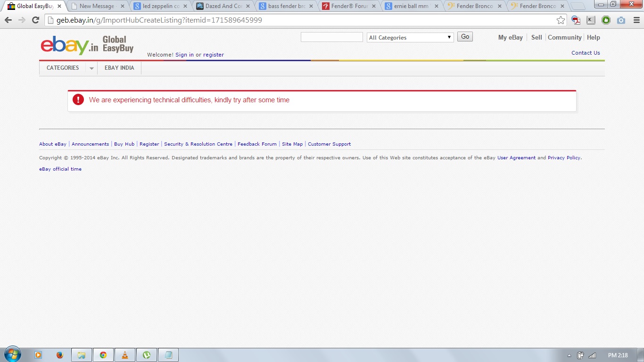Screen dimensions: 644x362
Task: Close the Fender Forum tab
Action: click(373, 6)
